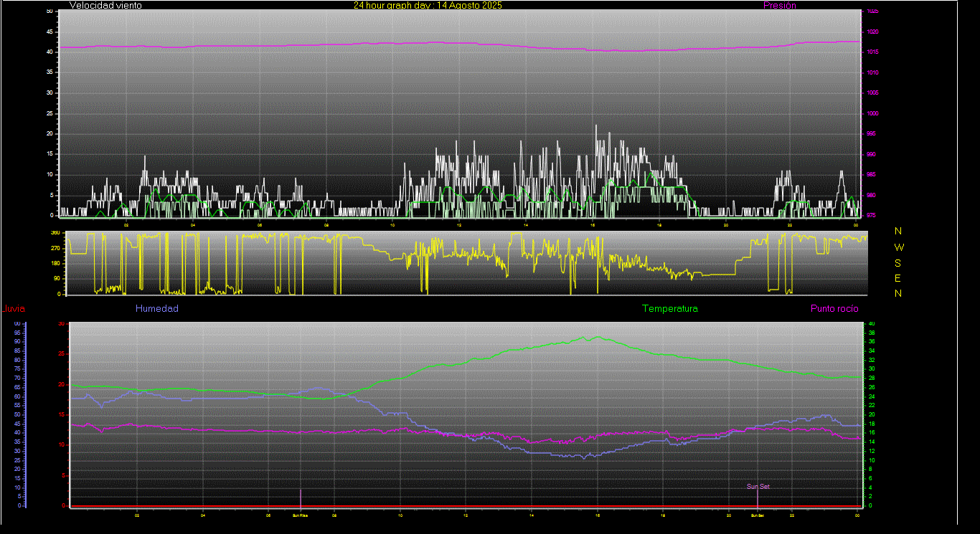Click the magenta 'Punto rocío' label

pos(834,308)
